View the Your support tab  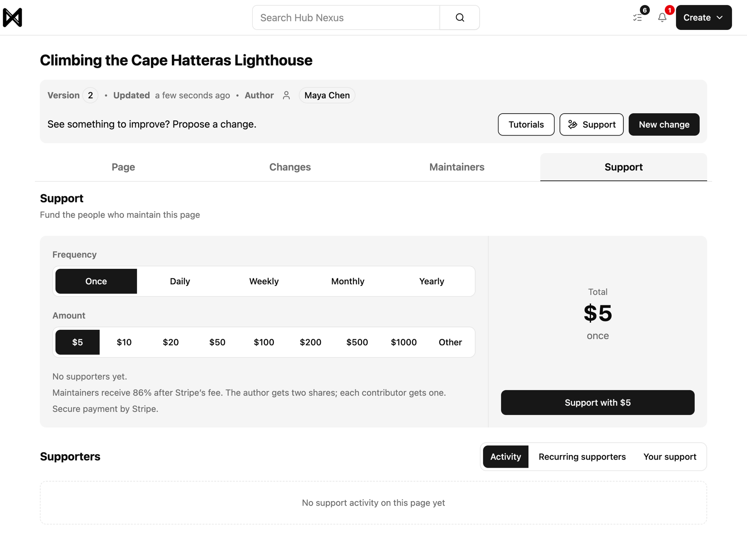(670, 457)
